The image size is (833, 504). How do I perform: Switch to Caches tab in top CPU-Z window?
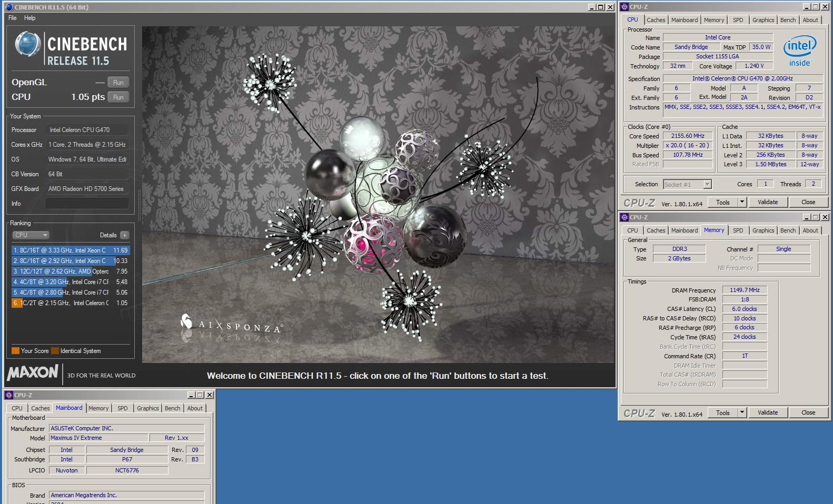[x=656, y=20]
